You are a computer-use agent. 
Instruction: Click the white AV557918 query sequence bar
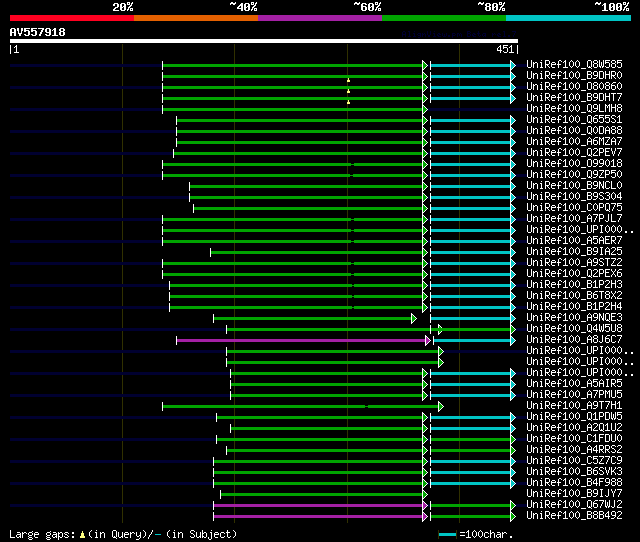click(x=264, y=41)
